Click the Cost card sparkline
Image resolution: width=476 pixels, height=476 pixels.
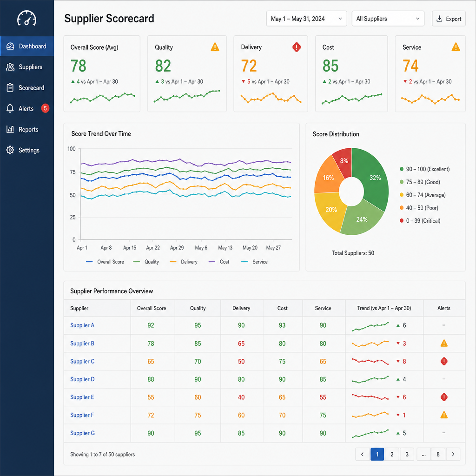click(352, 99)
